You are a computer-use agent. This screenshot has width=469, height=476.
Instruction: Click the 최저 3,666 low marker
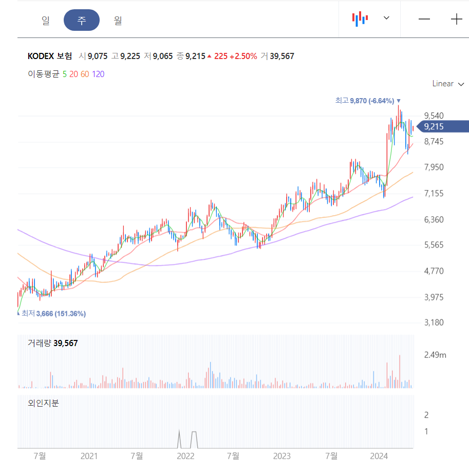[52, 314]
